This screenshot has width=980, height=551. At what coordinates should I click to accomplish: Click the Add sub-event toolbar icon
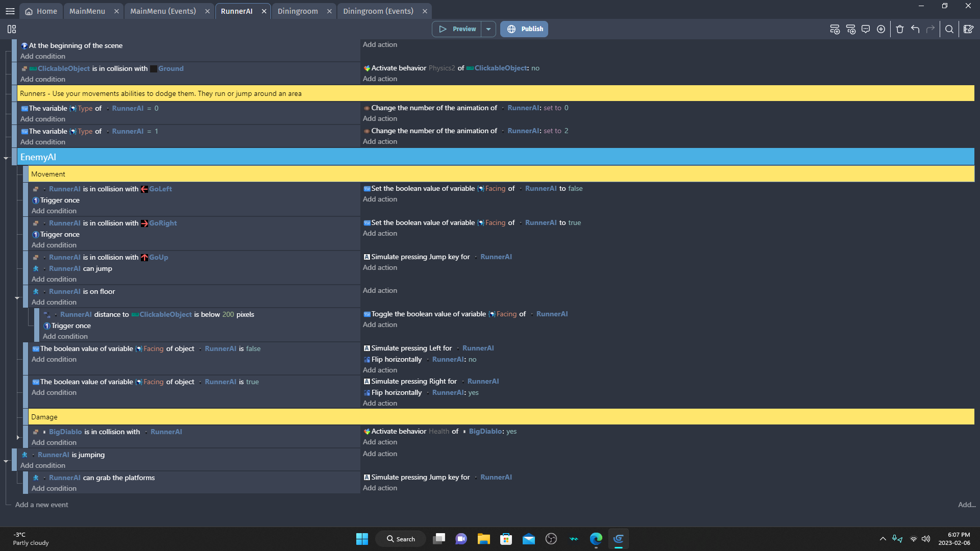850,29
